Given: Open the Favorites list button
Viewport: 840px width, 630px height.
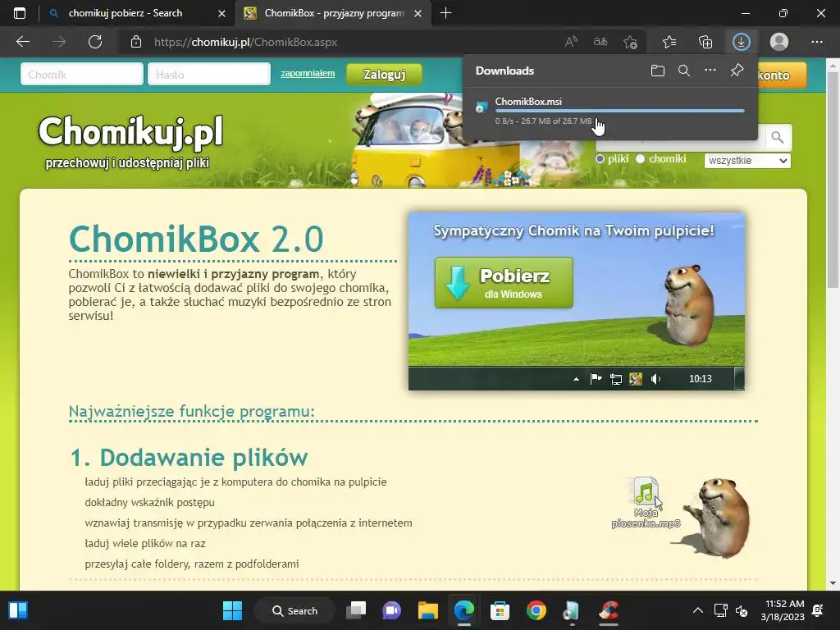Looking at the screenshot, I should coord(669,42).
